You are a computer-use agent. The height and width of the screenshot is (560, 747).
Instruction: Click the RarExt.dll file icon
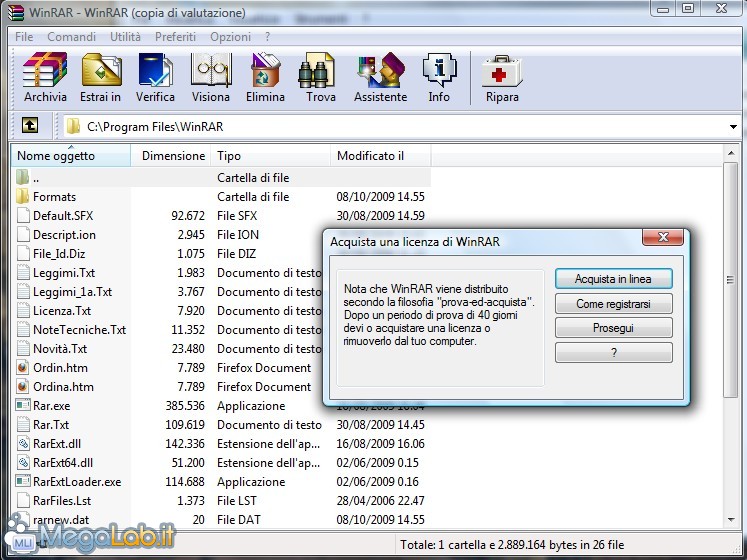click(x=22, y=443)
